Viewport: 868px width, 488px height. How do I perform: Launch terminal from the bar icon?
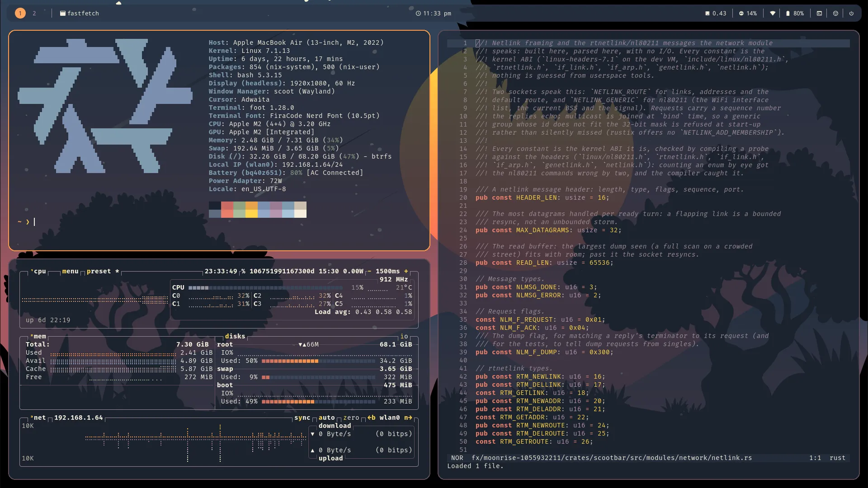pyautogui.click(x=819, y=14)
